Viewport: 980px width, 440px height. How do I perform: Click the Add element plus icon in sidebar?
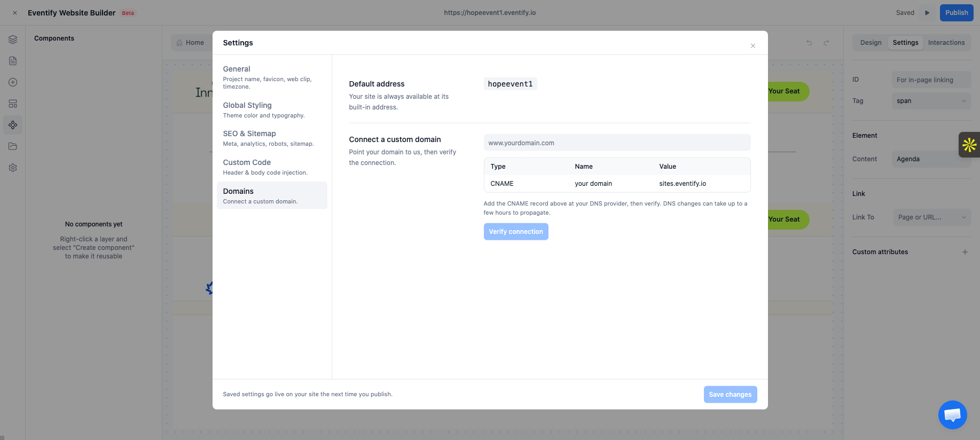(x=13, y=82)
